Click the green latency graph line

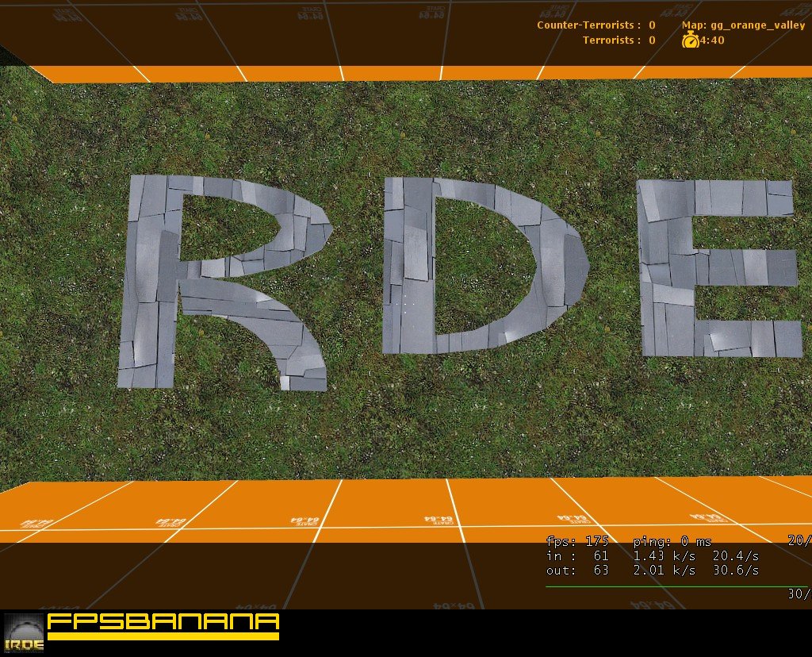tap(674, 585)
